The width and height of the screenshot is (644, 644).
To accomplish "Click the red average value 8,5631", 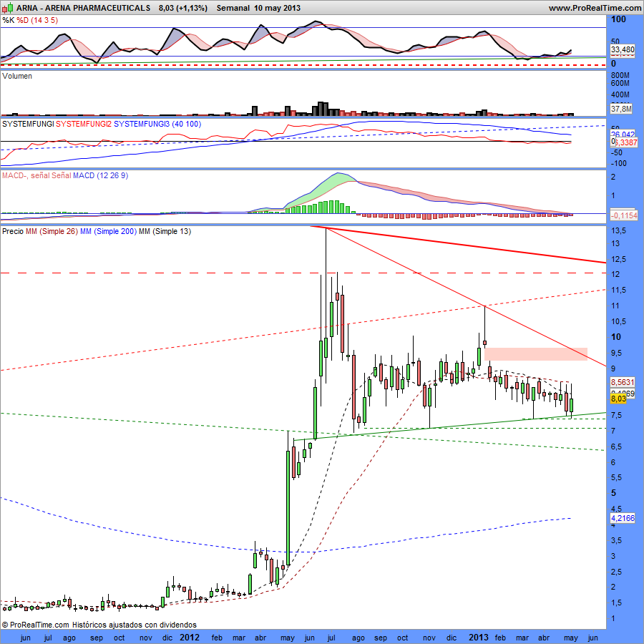I will (623, 382).
